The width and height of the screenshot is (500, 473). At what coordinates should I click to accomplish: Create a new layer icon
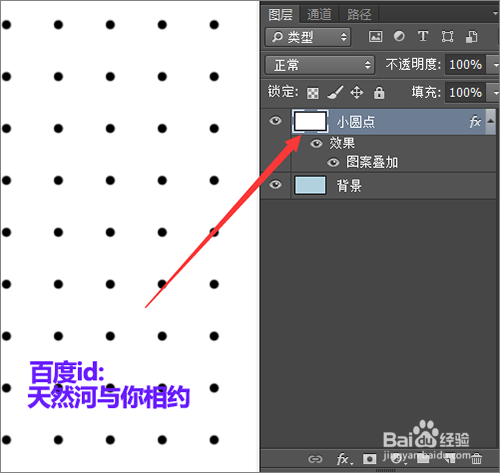450,459
